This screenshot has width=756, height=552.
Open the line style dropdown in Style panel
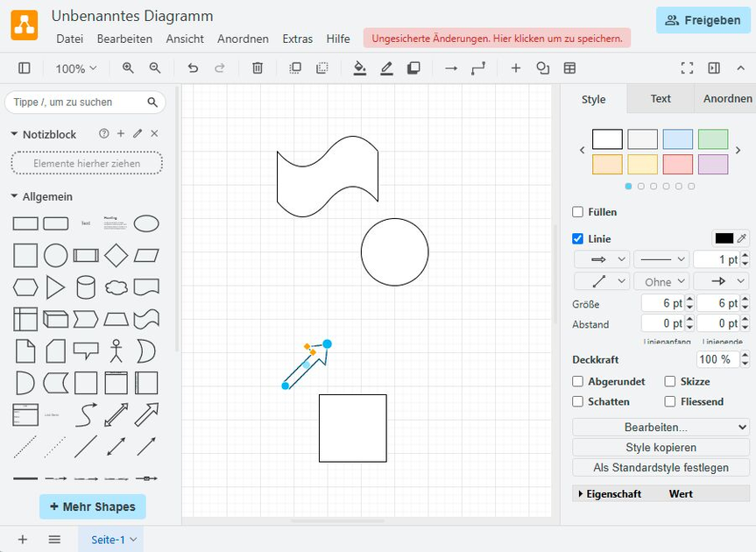[661, 259]
